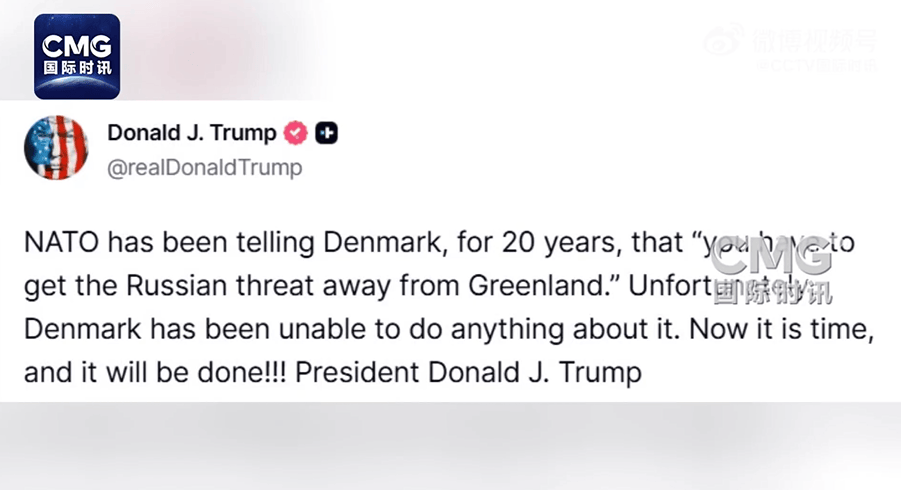Click the "President Donald J. Trump" signature
Image resolution: width=901 pixels, height=490 pixels.
point(469,372)
